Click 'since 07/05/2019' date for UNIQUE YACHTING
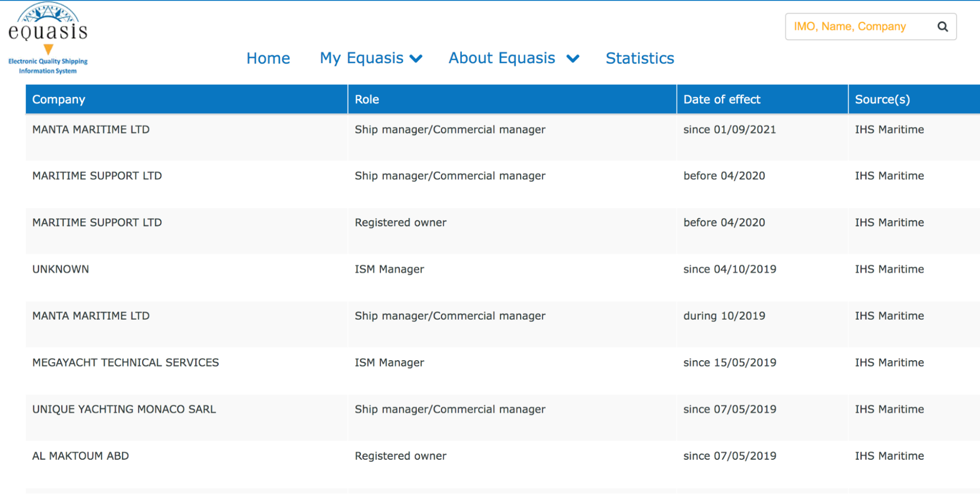Screen dimensions: 980x494 coord(729,409)
